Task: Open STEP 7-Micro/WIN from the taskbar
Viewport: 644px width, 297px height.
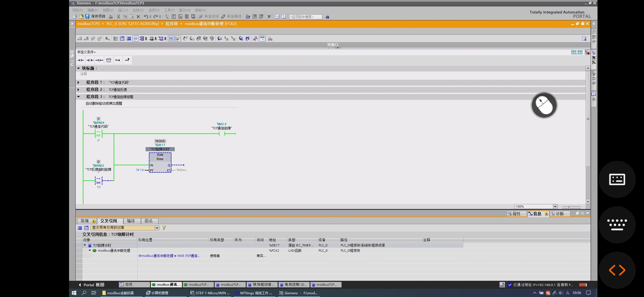Action: (210, 293)
